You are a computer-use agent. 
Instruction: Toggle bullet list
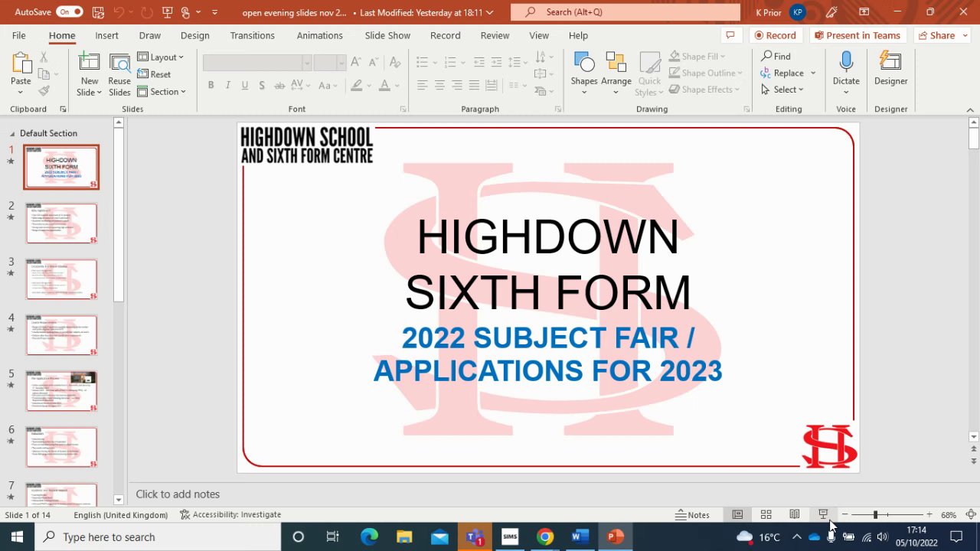coord(422,62)
